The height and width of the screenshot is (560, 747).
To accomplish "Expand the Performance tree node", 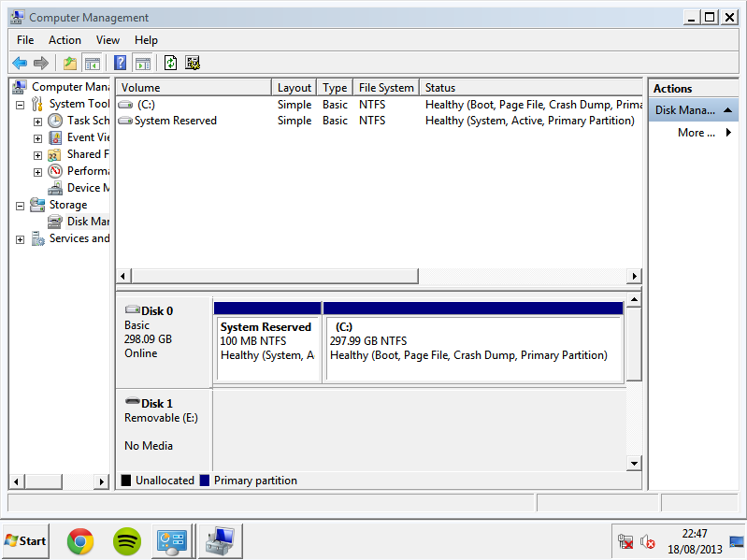I will point(37,172).
